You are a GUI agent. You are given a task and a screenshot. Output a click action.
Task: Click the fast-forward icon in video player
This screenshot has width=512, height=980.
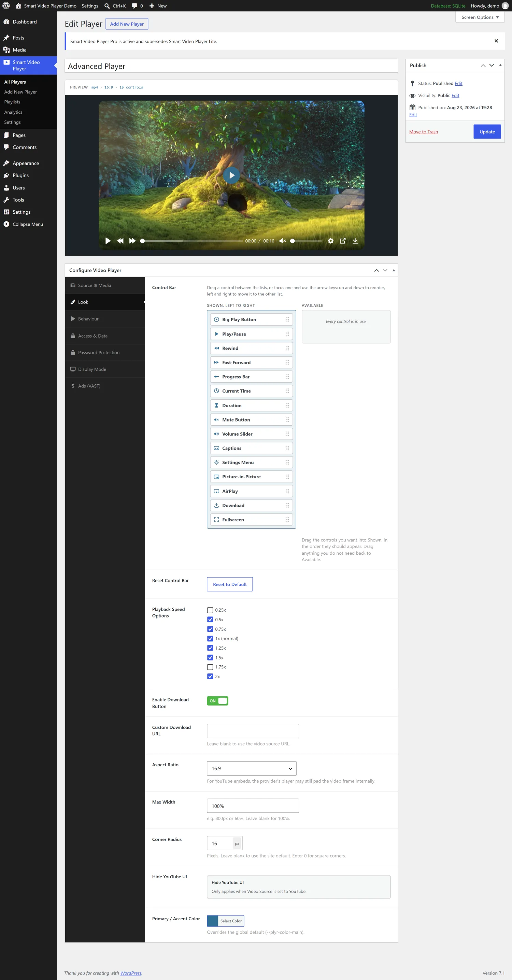pyautogui.click(x=132, y=241)
